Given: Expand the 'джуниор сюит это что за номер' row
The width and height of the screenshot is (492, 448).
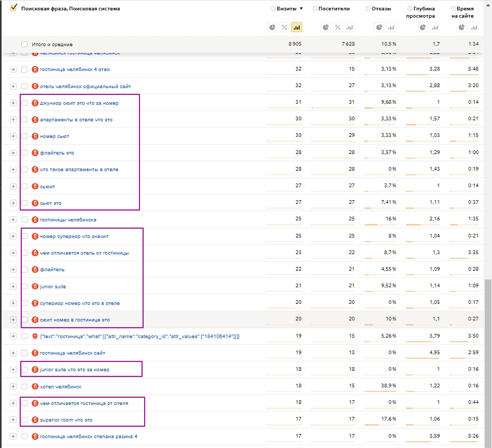Looking at the screenshot, I should pyautogui.click(x=13, y=103).
